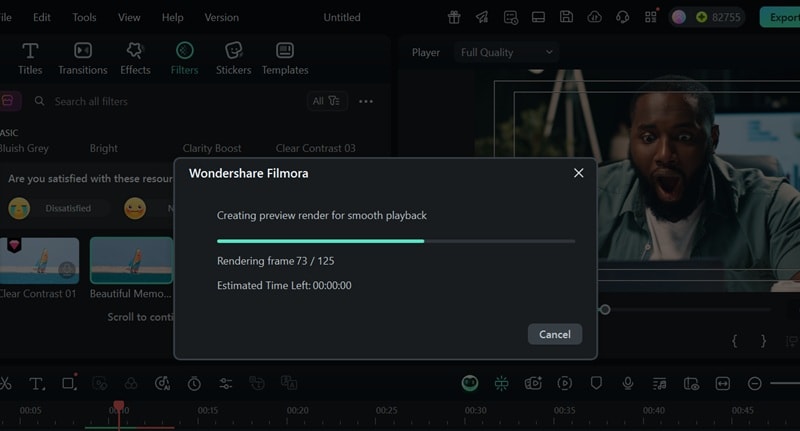Choose the Dissatisfied feedback option
This screenshot has width=800, height=431.
pos(68,208)
